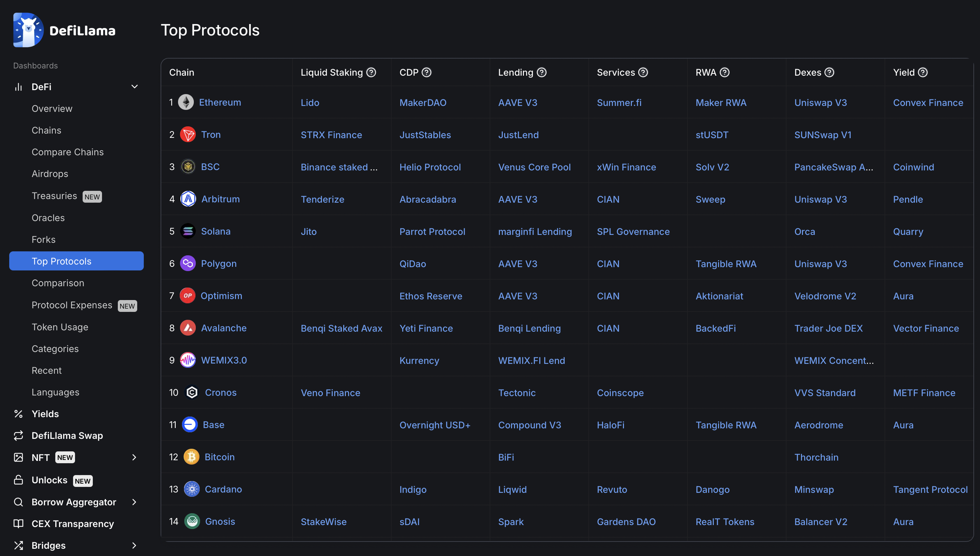Click the WEMIX3.0 chain icon
The image size is (980, 556).
(188, 360)
